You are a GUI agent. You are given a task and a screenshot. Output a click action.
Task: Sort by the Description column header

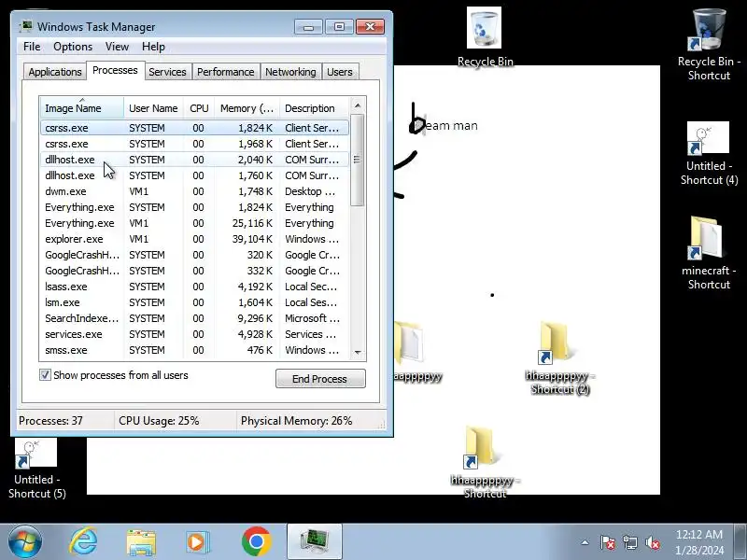tap(315, 108)
